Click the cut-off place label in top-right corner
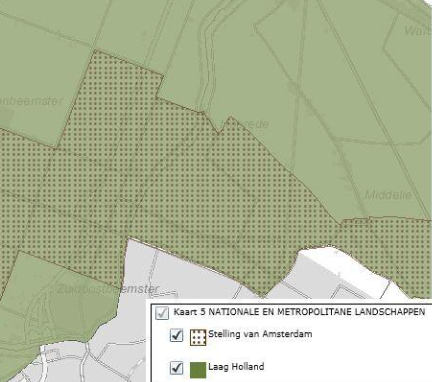432x382 pixels. click(418, 31)
